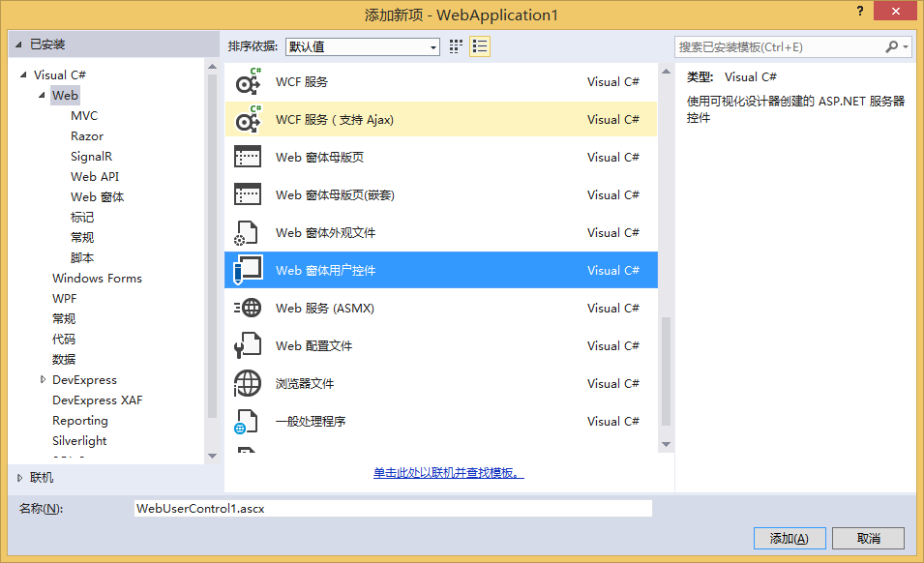This screenshot has width=924, height=563.
Task: Click the 名称 file name field
Action: coord(393,508)
